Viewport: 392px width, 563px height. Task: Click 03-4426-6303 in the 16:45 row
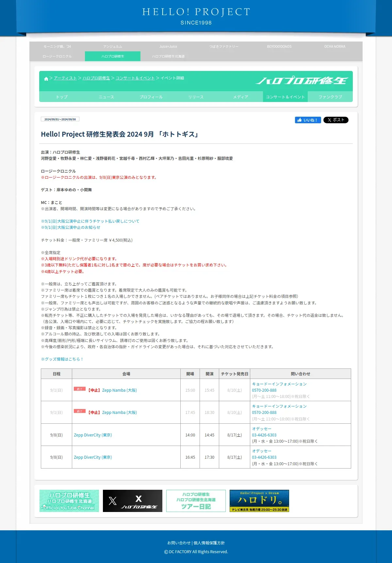point(264,457)
